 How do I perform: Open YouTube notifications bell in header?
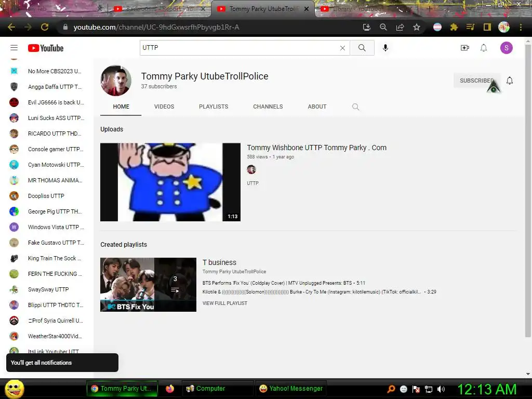pos(484,48)
